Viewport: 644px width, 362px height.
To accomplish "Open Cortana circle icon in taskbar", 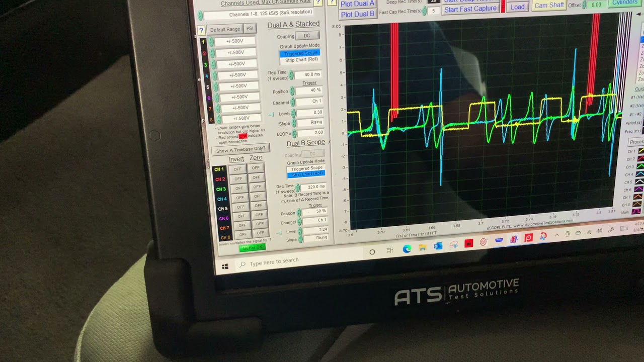I will (x=372, y=252).
